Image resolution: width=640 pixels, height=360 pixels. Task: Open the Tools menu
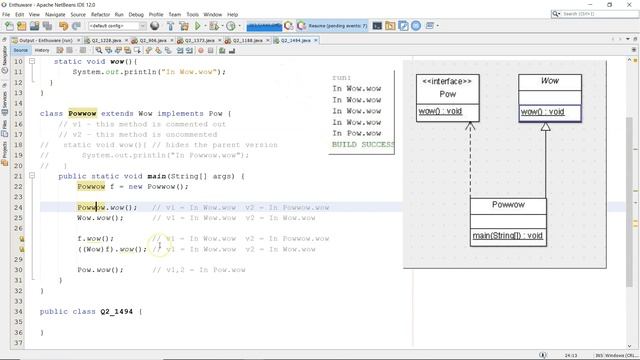tap(192, 14)
